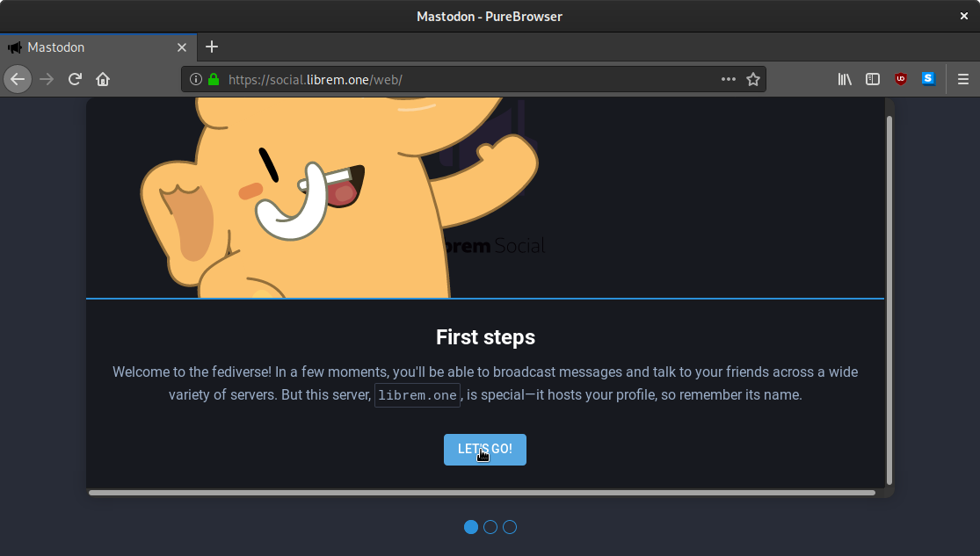Go back to the previous page
The image size is (980, 556).
point(18,79)
